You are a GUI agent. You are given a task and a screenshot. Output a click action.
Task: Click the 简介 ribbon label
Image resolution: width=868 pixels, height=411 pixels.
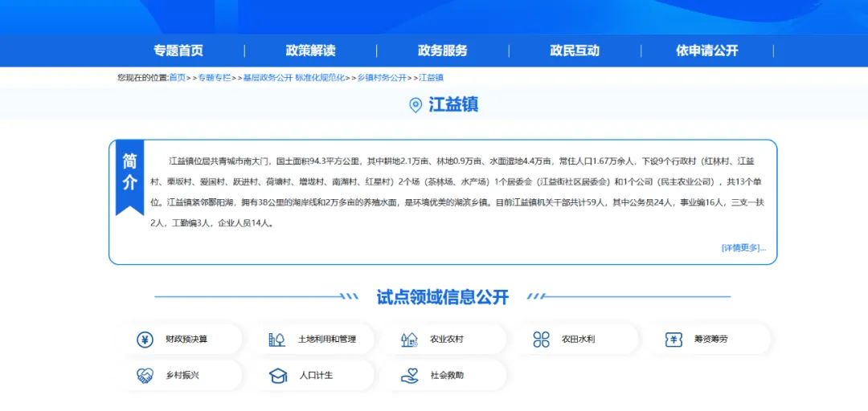tap(129, 173)
